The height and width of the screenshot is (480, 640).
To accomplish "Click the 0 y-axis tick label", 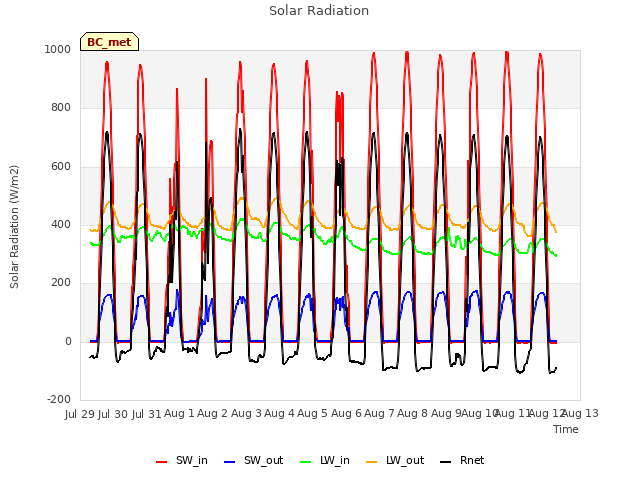I will pos(68,342).
